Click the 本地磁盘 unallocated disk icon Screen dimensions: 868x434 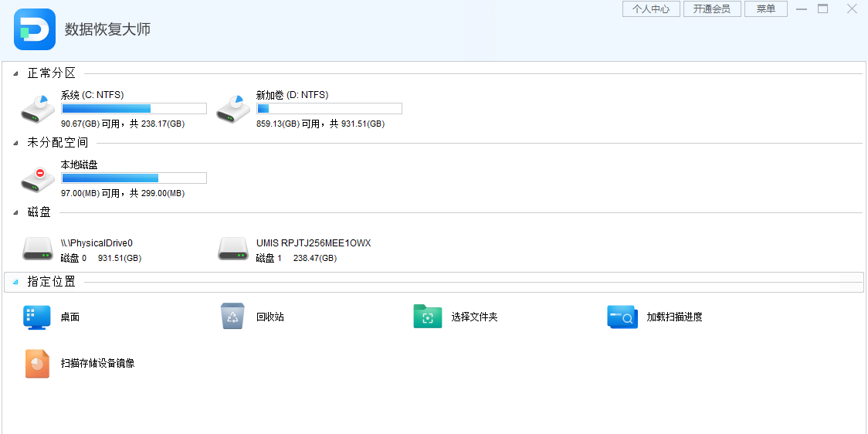click(x=38, y=178)
